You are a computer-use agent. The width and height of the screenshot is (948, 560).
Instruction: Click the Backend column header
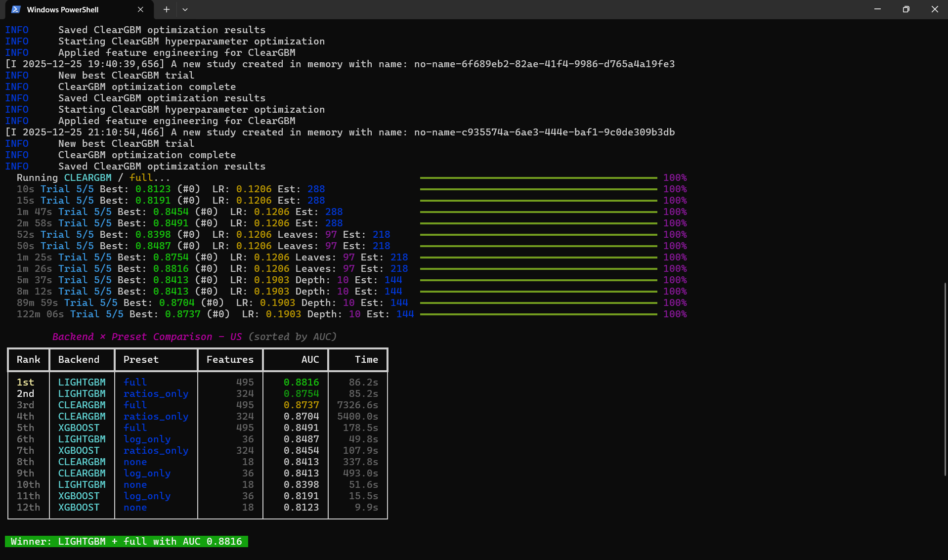click(x=79, y=360)
